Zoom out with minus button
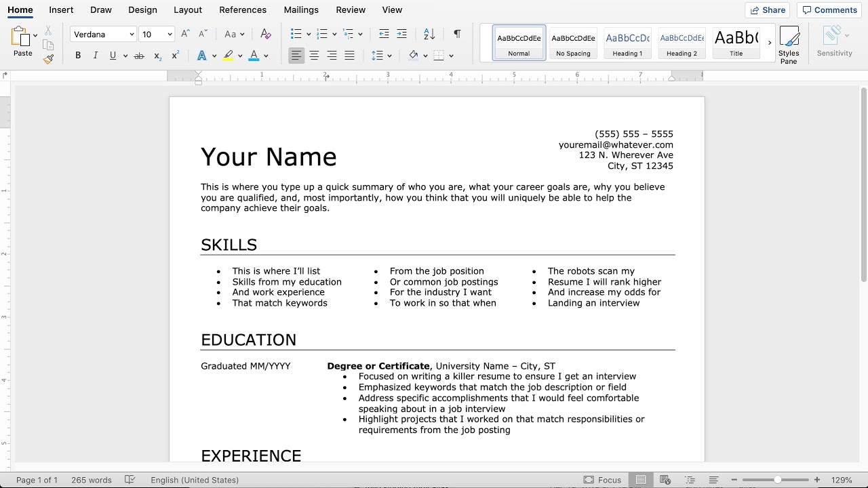The image size is (868, 488). (x=734, y=480)
